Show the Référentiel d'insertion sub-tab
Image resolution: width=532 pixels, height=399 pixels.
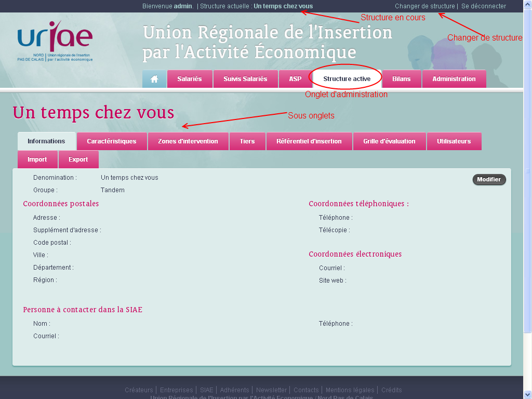point(309,141)
